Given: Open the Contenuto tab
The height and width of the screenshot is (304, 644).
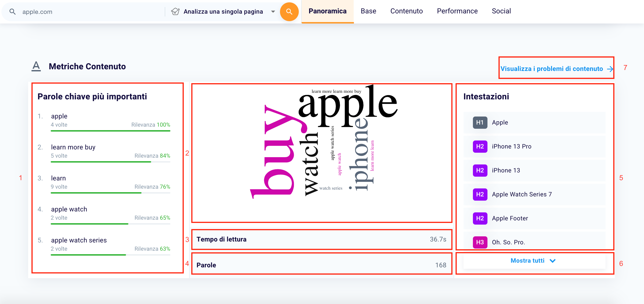Looking at the screenshot, I should pos(406,11).
